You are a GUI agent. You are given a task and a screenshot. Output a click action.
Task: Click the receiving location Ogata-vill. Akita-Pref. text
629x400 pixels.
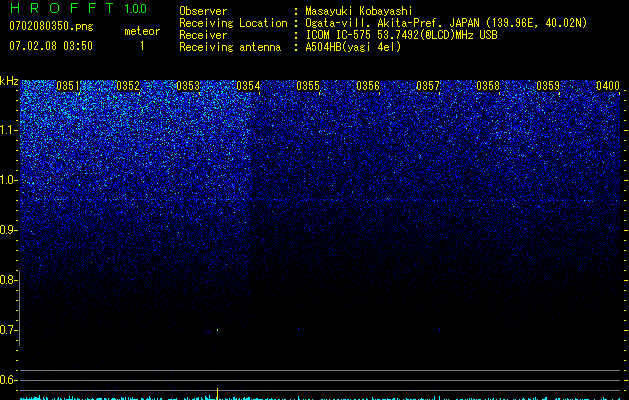pyautogui.click(x=446, y=23)
